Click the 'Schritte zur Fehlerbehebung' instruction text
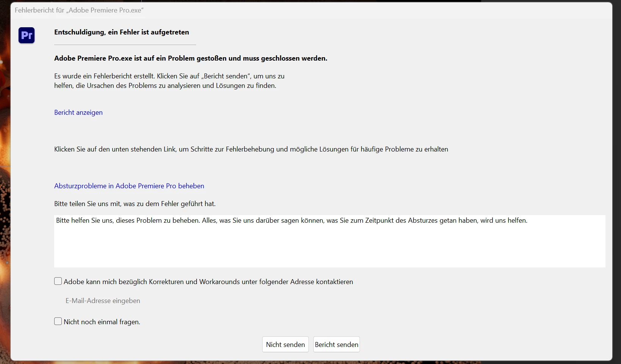Screen dimensions: 621x364 (251, 149)
